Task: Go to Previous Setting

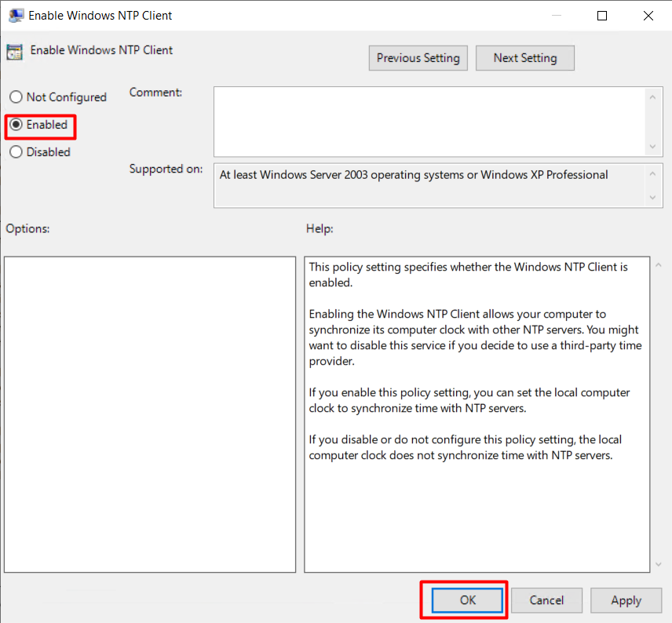Action: click(x=418, y=58)
